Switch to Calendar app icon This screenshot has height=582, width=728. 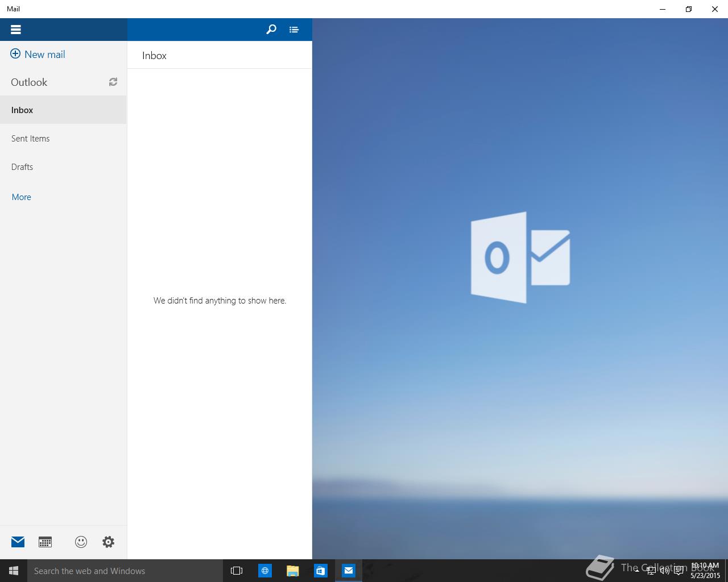[45, 542]
